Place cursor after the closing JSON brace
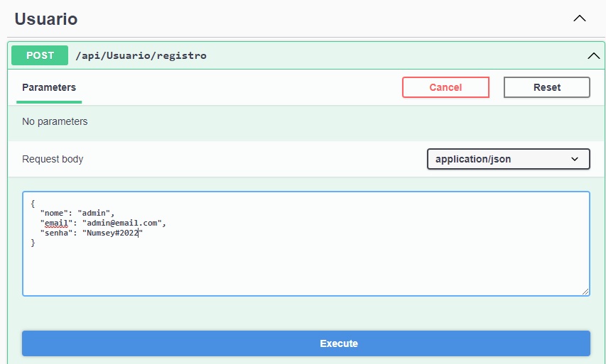This screenshot has width=606, height=364. click(x=36, y=243)
